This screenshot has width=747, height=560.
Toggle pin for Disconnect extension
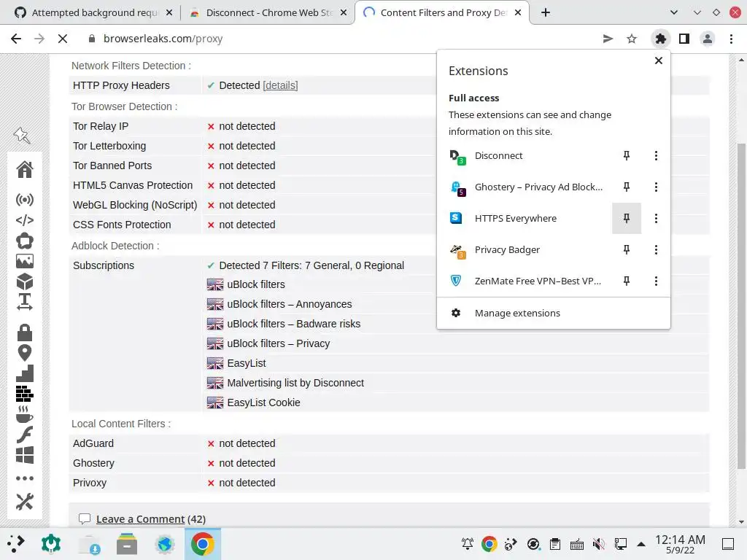coord(627,156)
